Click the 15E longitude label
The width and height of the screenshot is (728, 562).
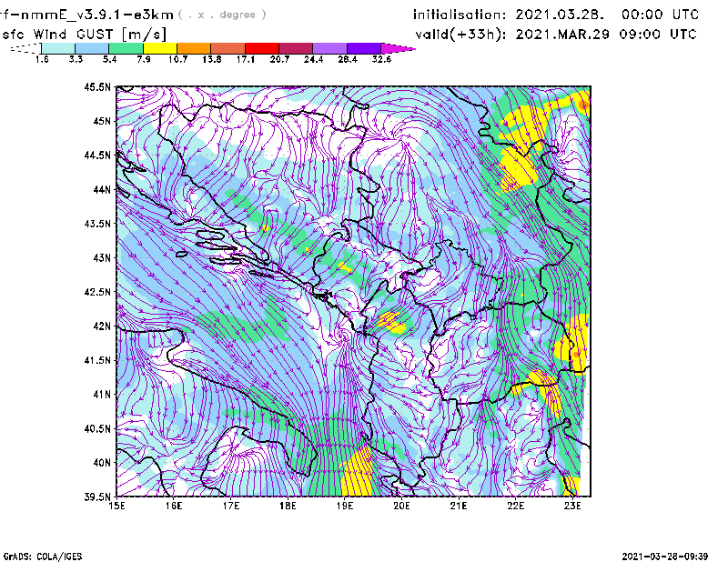[116, 506]
